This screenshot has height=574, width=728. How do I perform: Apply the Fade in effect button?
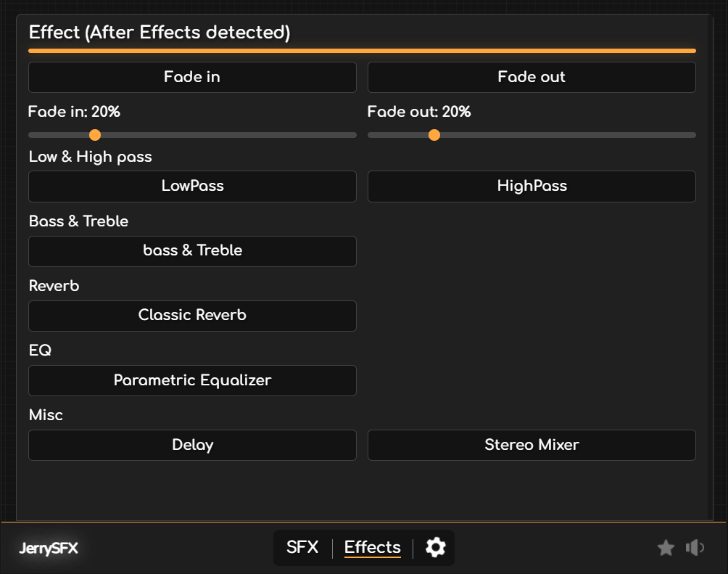point(192,77)
